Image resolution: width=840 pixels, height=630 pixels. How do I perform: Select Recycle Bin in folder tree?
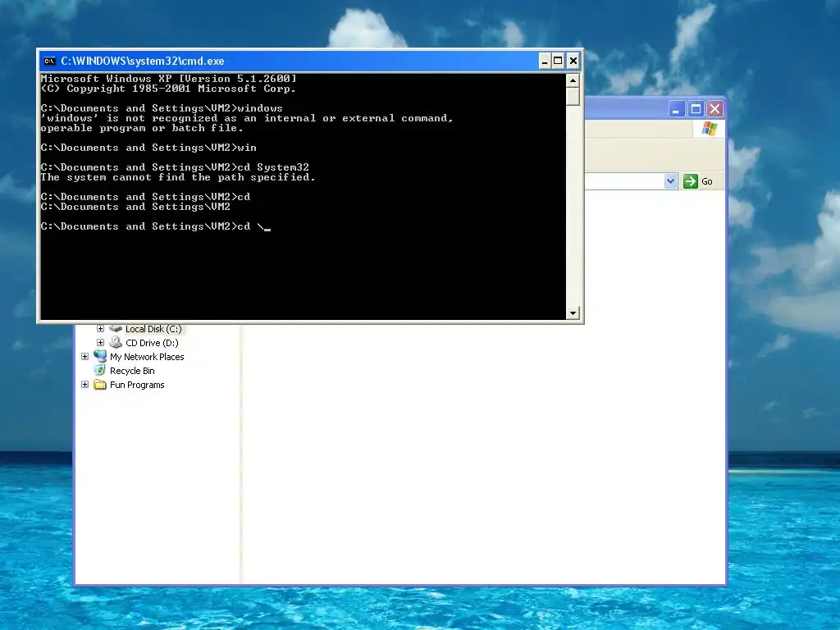(132, 371)
